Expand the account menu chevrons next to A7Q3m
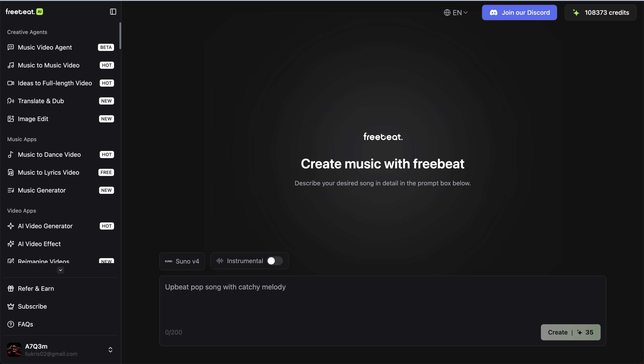644x364 pixels. 110,349
